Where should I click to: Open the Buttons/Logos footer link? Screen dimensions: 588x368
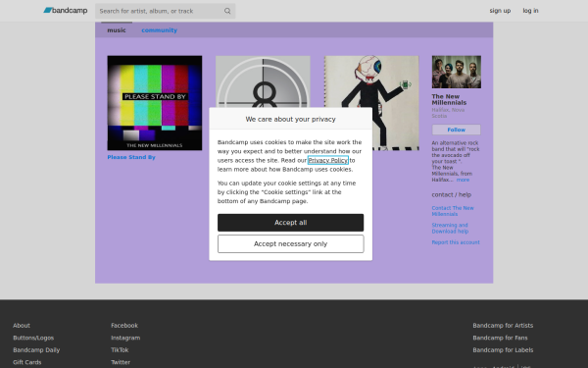(33, 338)
